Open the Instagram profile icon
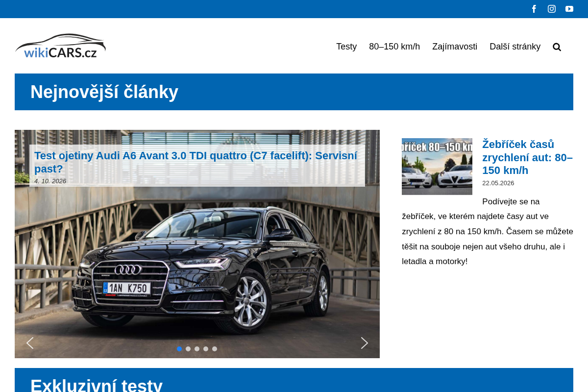Screen dimensions: 588x392 point(552,9)
